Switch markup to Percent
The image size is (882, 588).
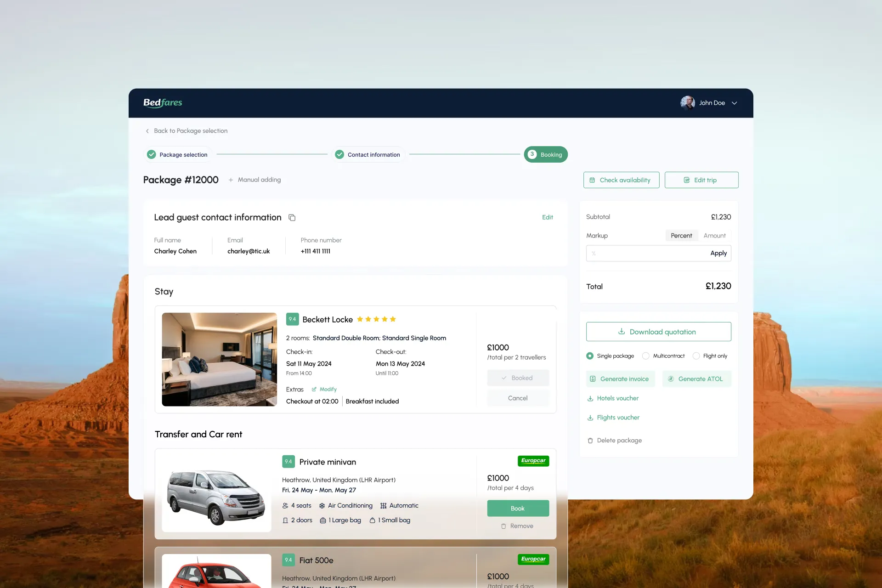[x=681, y=236]
